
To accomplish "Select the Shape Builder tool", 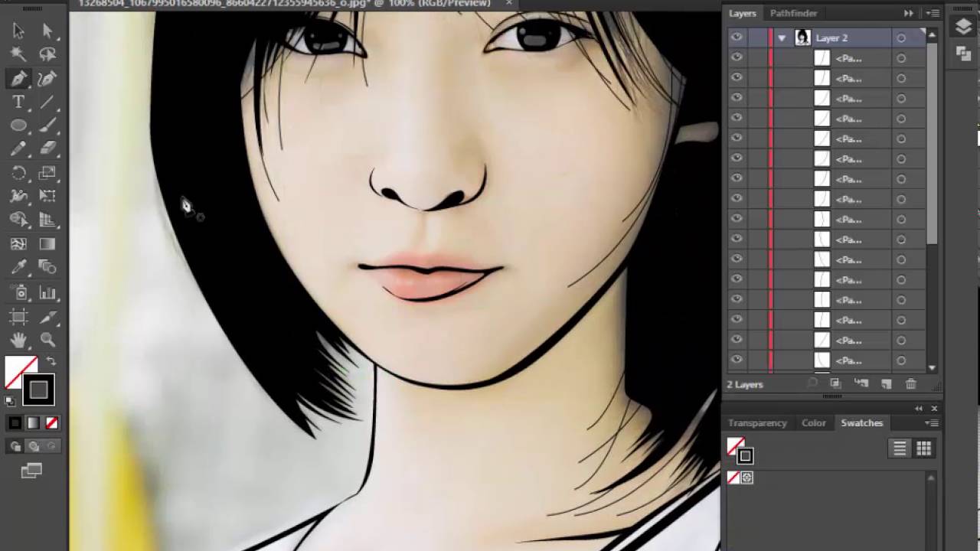I will 18,220.
